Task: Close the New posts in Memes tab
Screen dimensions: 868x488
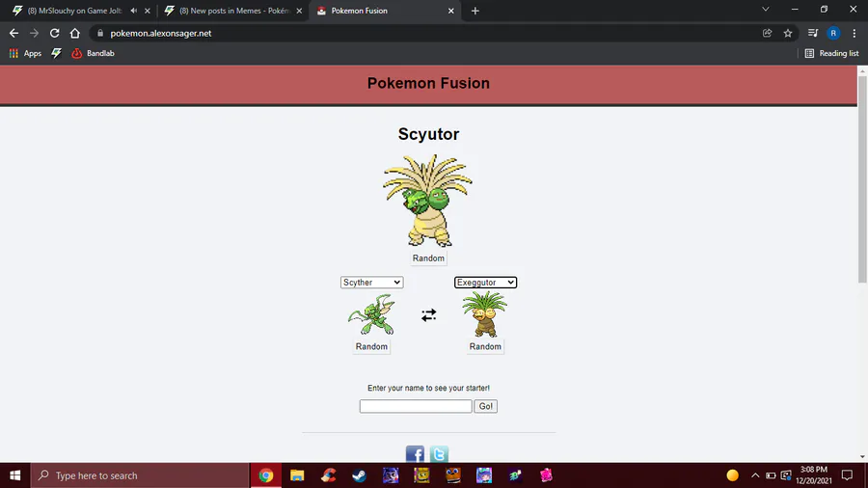Action: coord(299,11)
